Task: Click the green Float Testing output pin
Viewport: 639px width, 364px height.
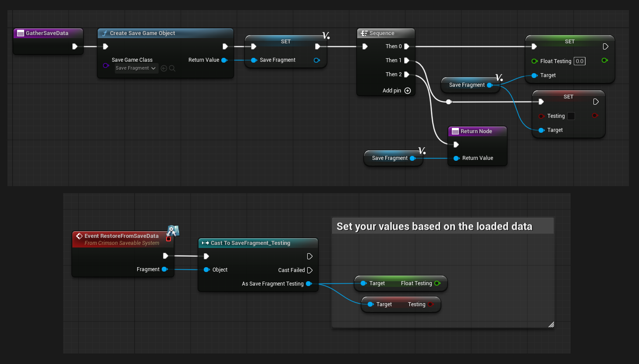Action: [x=605, y=60]
